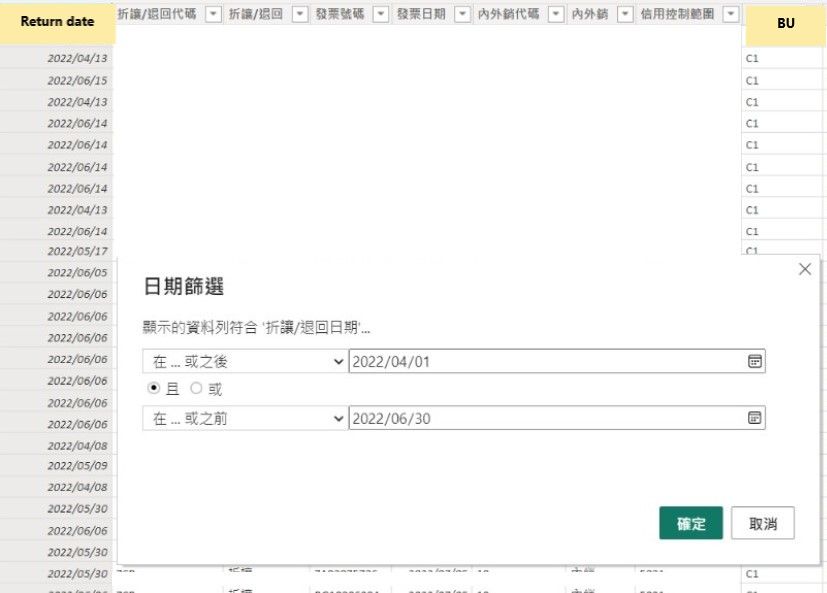Open filter dropdown for 發票號碼 column
The width and height of the screenshot is (827, 593).
(380, 14)
